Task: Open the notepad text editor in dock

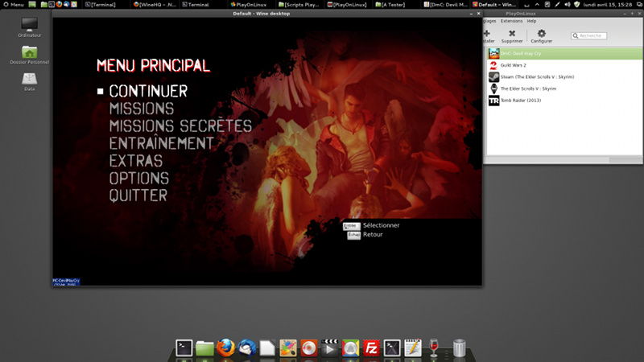Action: 413,348
